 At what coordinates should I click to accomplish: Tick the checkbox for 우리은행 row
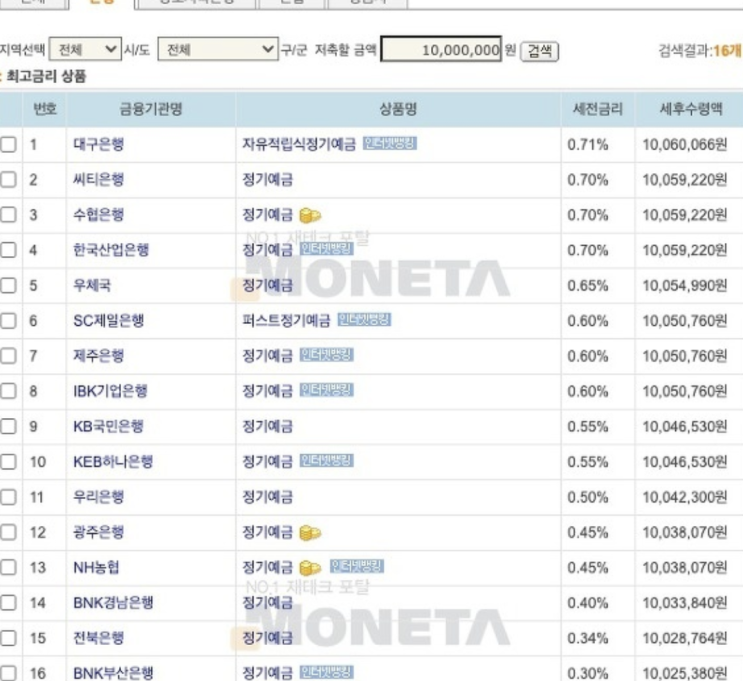pos(8,497)
